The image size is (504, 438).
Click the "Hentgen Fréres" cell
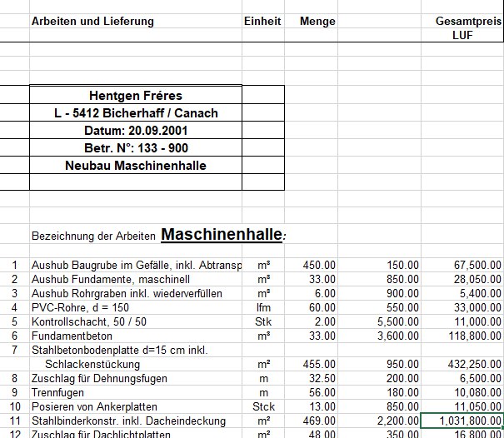click(136, 96)
